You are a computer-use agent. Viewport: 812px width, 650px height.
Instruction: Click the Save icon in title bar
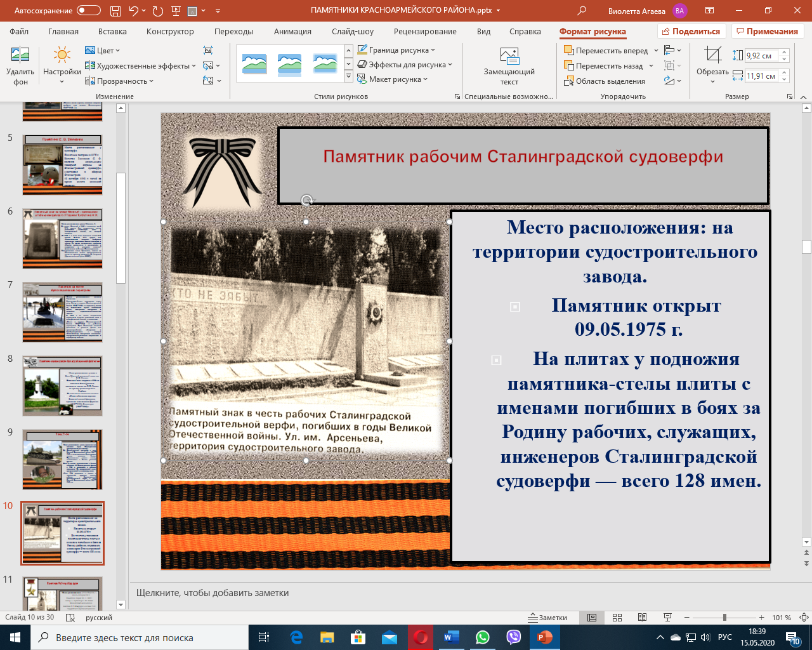coord(115,11)
